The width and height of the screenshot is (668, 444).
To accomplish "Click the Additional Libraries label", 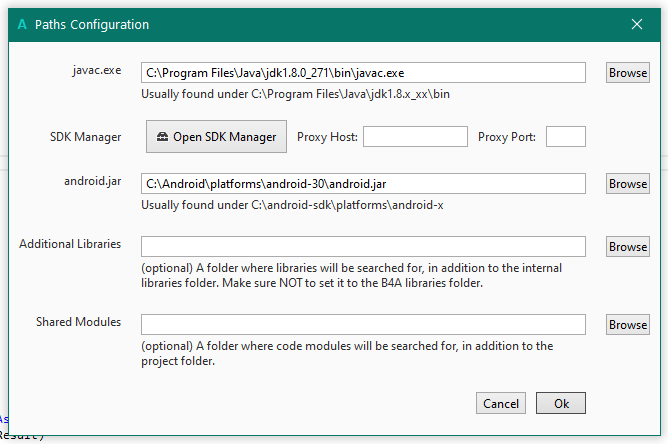I will [70, 244].
